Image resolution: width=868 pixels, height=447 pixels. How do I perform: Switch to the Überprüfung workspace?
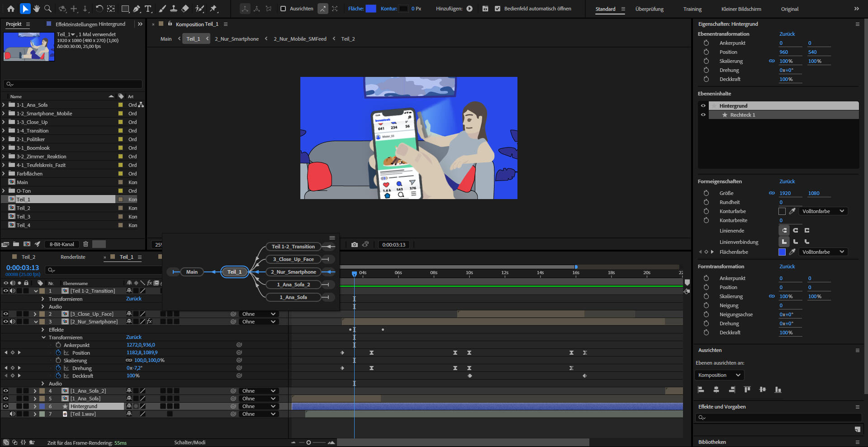pos(649,9)
